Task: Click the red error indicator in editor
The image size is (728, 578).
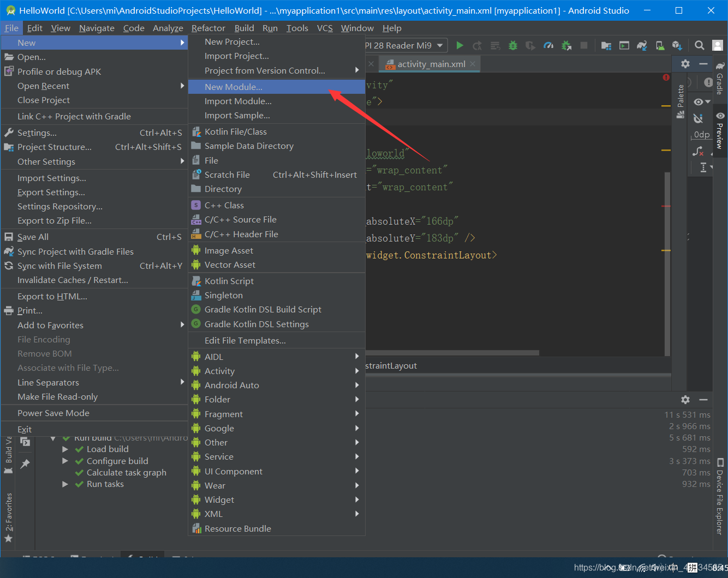Action: click(666, 77)
